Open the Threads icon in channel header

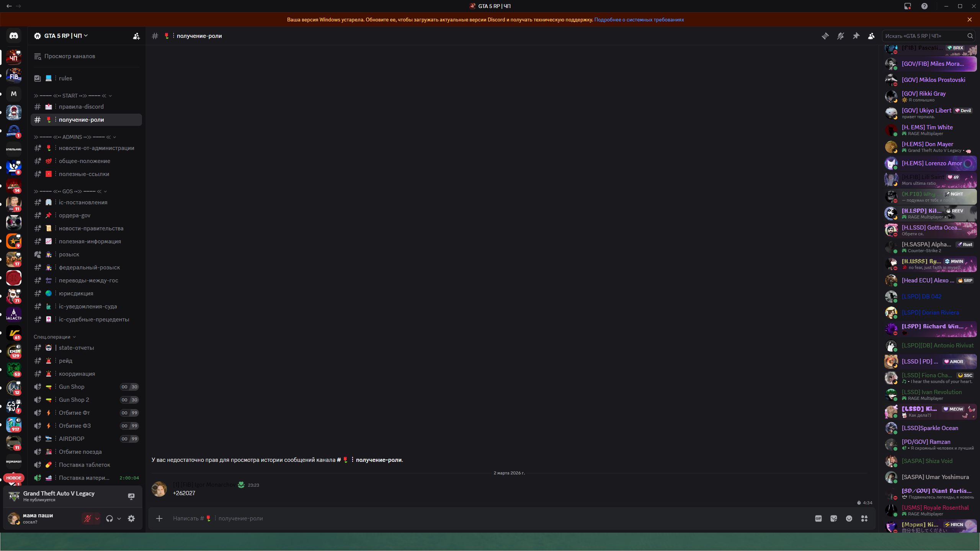tap(825, 36)
